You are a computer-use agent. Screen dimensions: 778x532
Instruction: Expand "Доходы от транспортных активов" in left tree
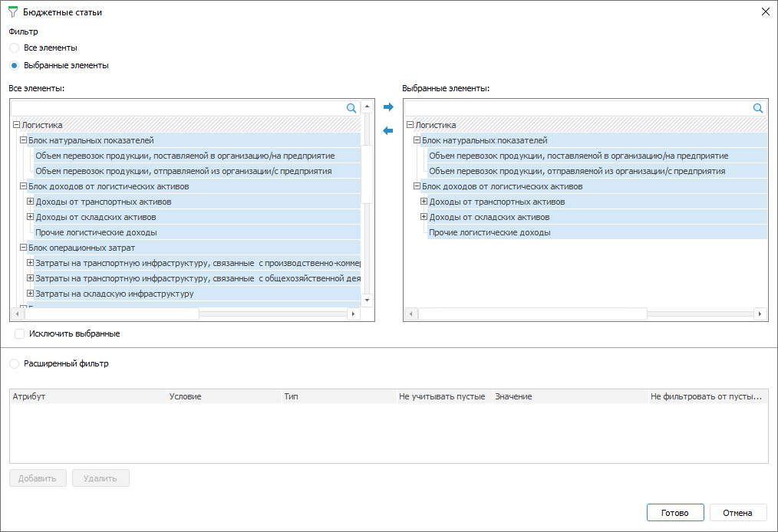(31, 202)
